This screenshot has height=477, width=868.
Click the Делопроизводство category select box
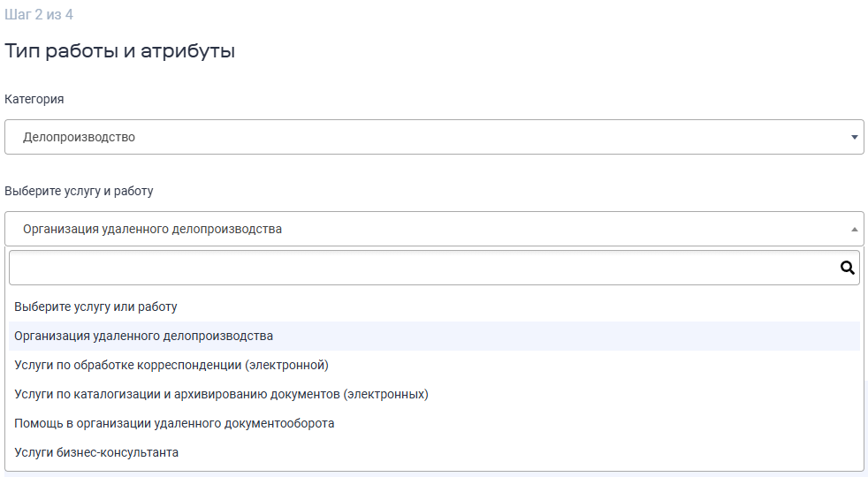coord(433,138)
